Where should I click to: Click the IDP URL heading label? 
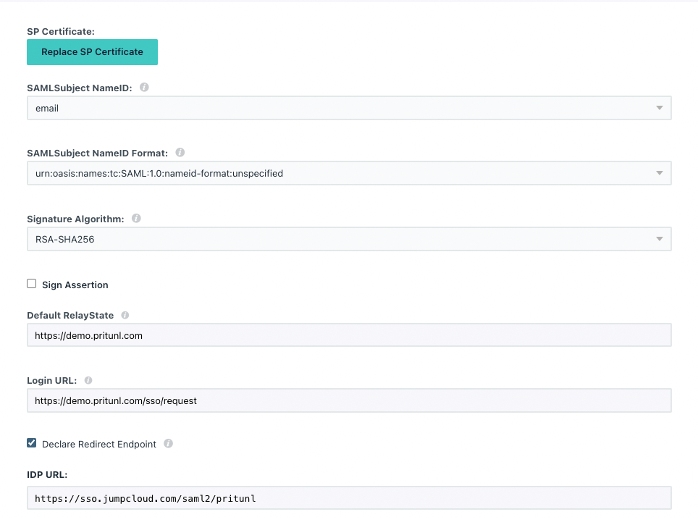tap(47, 477)
